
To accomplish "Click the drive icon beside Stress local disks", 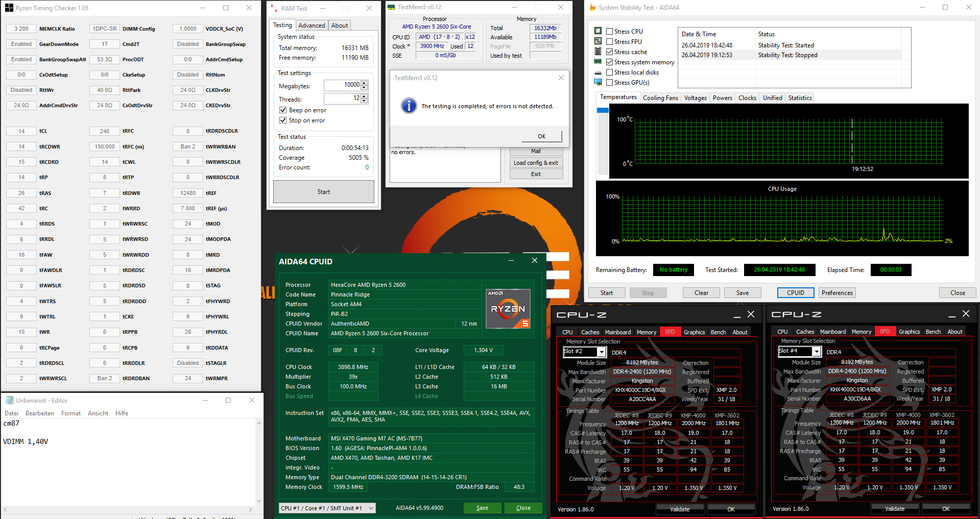I will click(598, 72).
